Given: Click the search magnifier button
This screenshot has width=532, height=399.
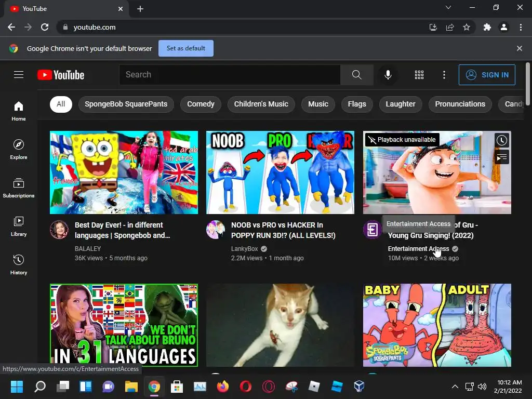Looking at the screenshot, I should (356, 75).
